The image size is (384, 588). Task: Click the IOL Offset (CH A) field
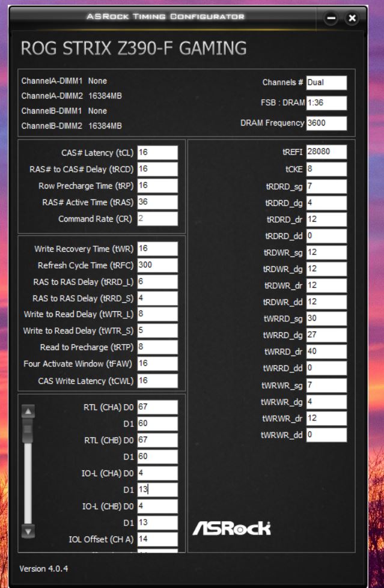click(157, 539)
